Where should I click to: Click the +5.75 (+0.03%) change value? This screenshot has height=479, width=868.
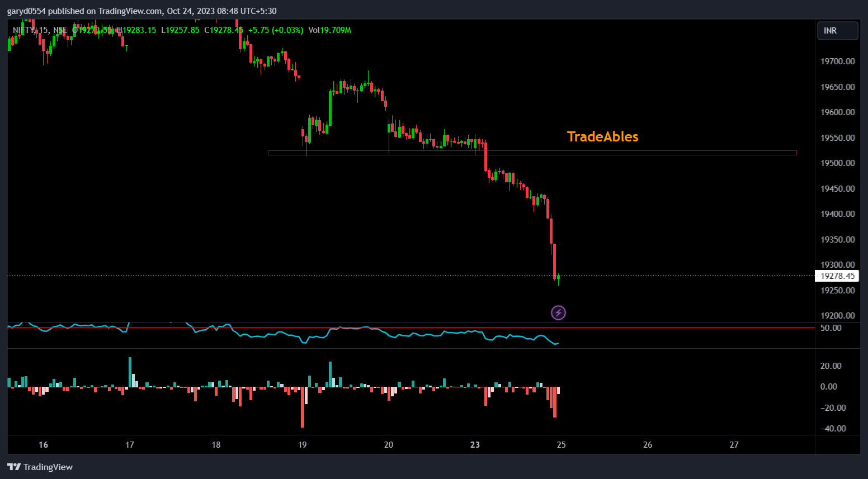click(x=276, y=30)
